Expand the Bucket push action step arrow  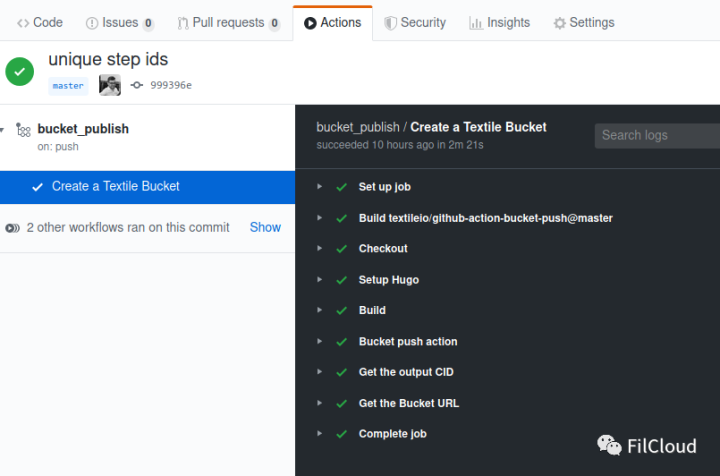click(x=319, y=341)
